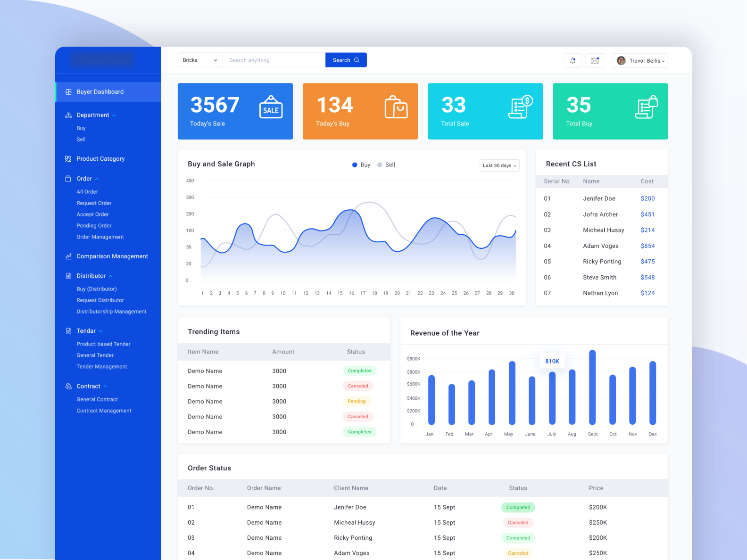Image resolution: width=747 pixels, height=560 pixels.
Task: Click the invoice dollar icon on Total Sale
Action: click(521, 107)
